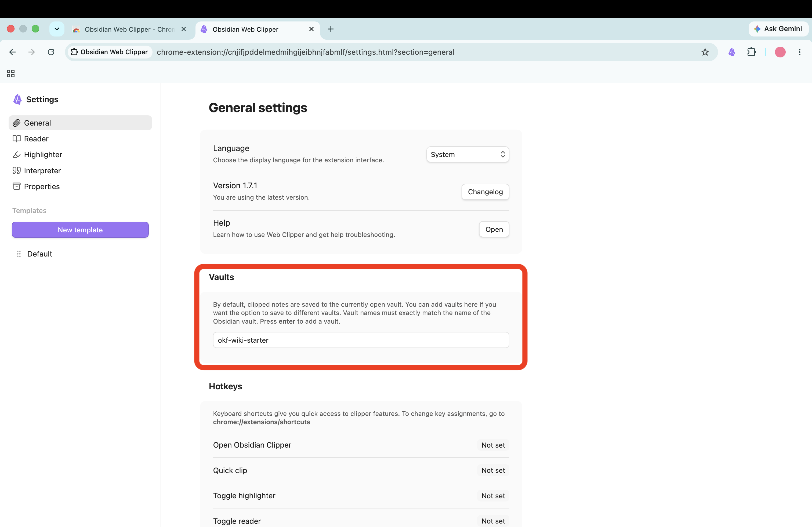Click Not set hotkey for Open Obsidian Clipper
The height and width of the screenshot is (527, 812).
click(x=493, y=445)
